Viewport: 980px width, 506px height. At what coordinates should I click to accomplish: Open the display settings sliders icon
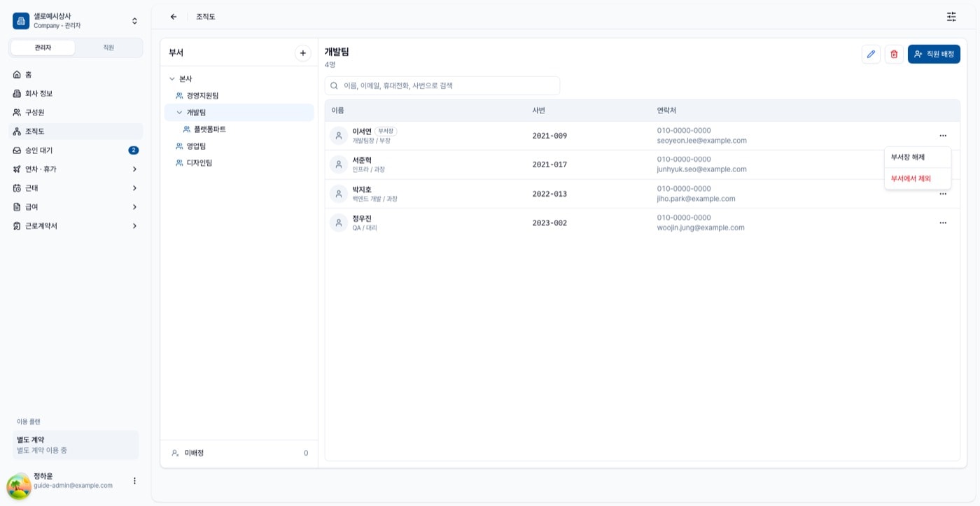point(951,17)
